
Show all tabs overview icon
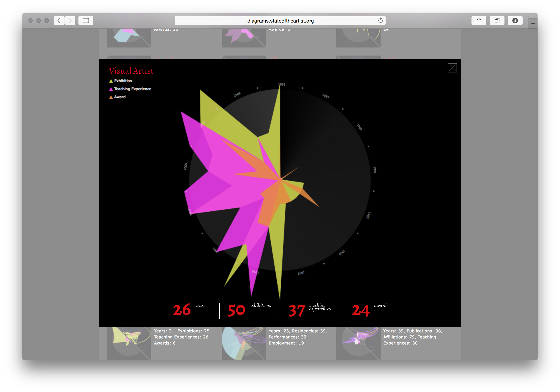coord(497,21)
